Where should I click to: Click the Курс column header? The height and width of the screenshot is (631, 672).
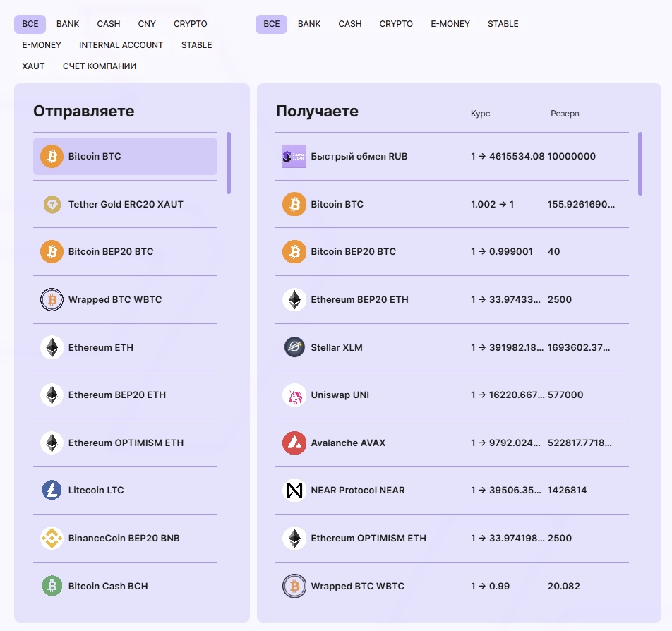481,114
